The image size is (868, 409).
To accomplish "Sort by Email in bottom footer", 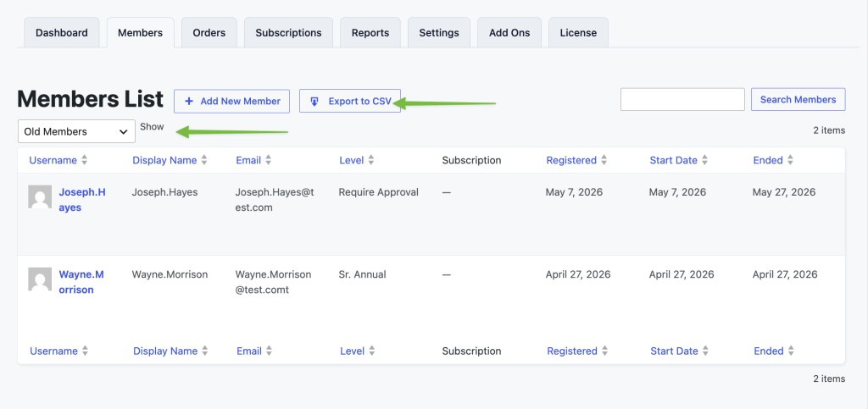I will click(249, 351).
